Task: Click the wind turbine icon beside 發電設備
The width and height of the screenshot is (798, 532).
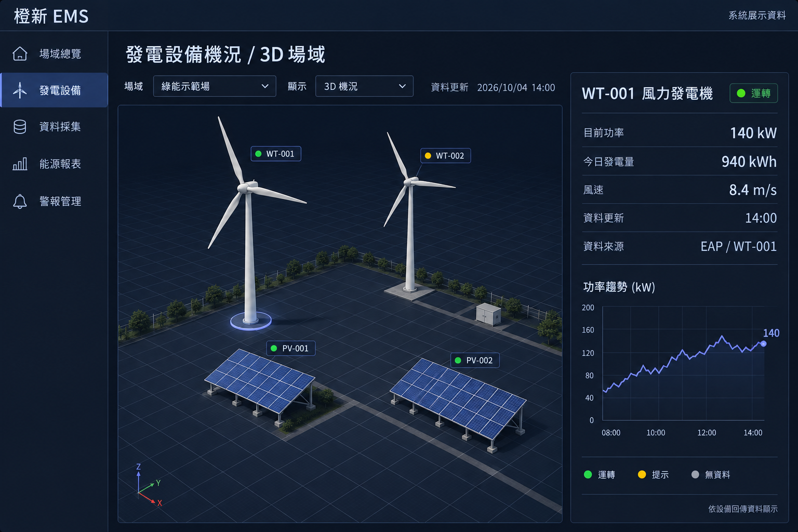Action: (20, 90)
